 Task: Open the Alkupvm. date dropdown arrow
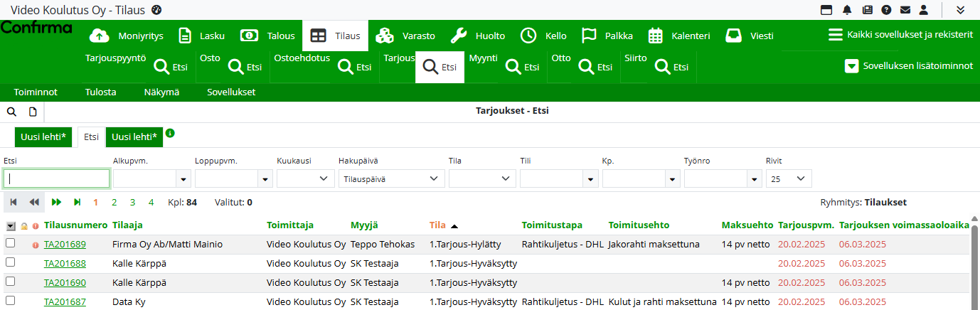click(184, 179)
